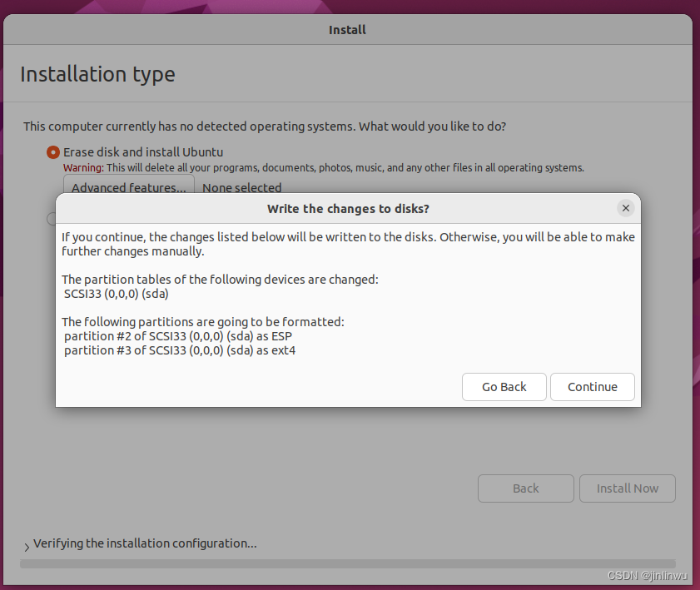Image resolution: width=700 pixels, height=590 pixels.
Task: Click the Back button near Install Now
Action: click(x=525, y=488)
